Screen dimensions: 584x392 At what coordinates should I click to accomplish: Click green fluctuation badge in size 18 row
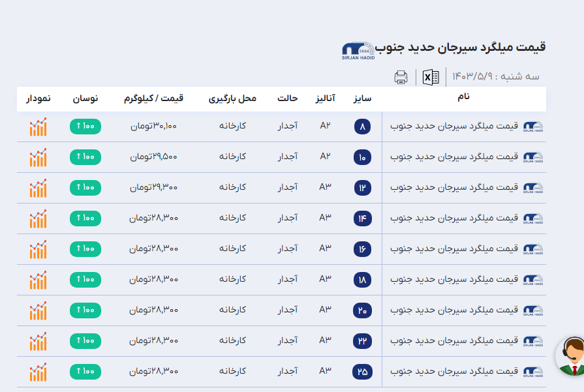pyautogui.click(x=85, y=280)
